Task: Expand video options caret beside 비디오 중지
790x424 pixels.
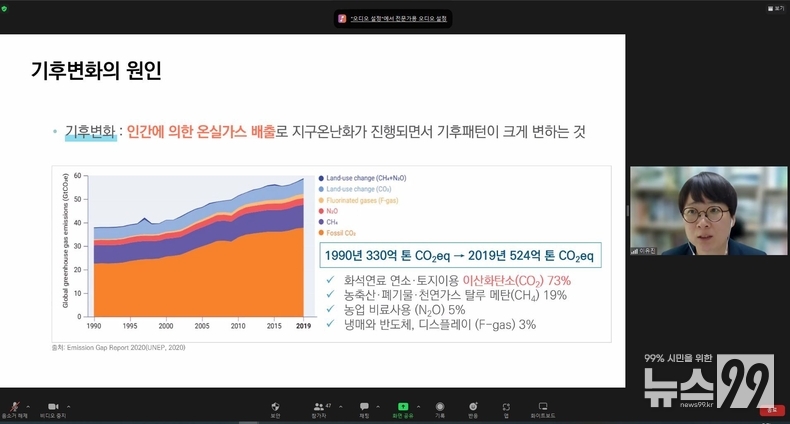Action: (69, 406)
